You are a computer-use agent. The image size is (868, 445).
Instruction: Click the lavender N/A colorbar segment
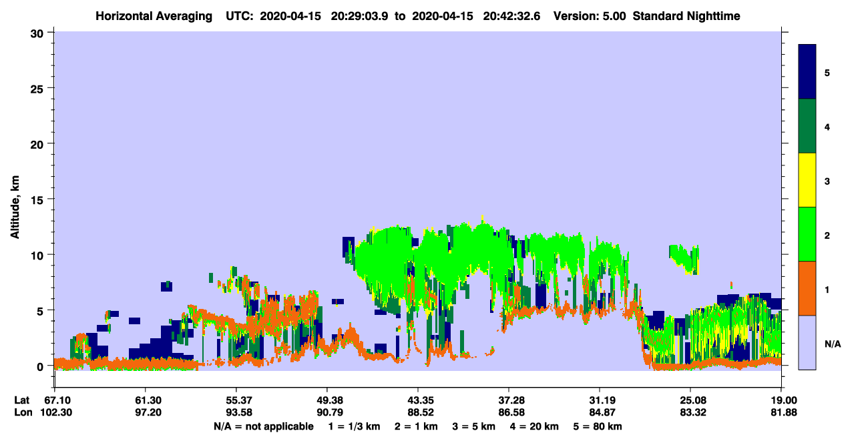[807, 342]
